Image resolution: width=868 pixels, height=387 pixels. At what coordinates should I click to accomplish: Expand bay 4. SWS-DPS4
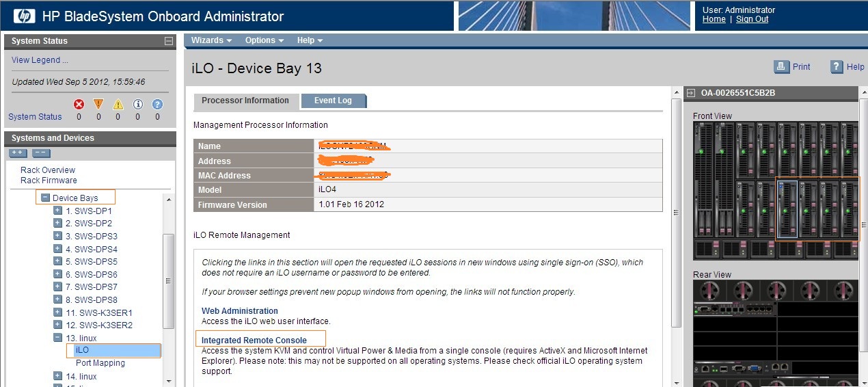[58, 249]
